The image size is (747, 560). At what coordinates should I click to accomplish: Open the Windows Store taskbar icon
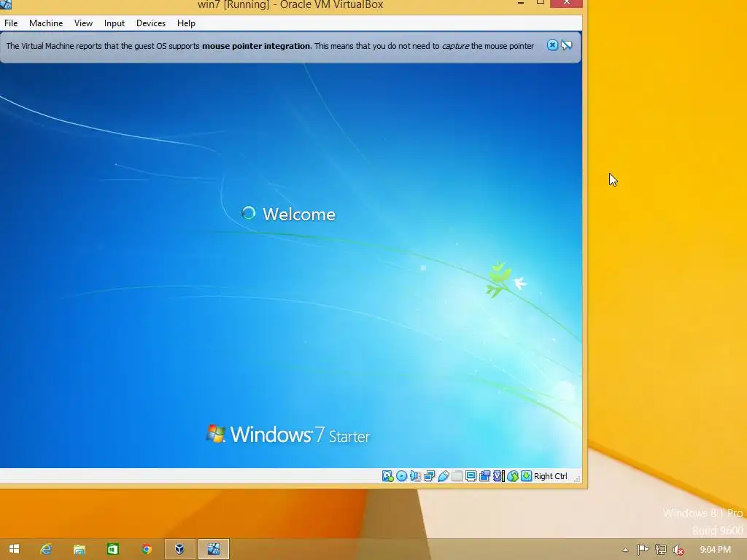[x=113, y=549]
